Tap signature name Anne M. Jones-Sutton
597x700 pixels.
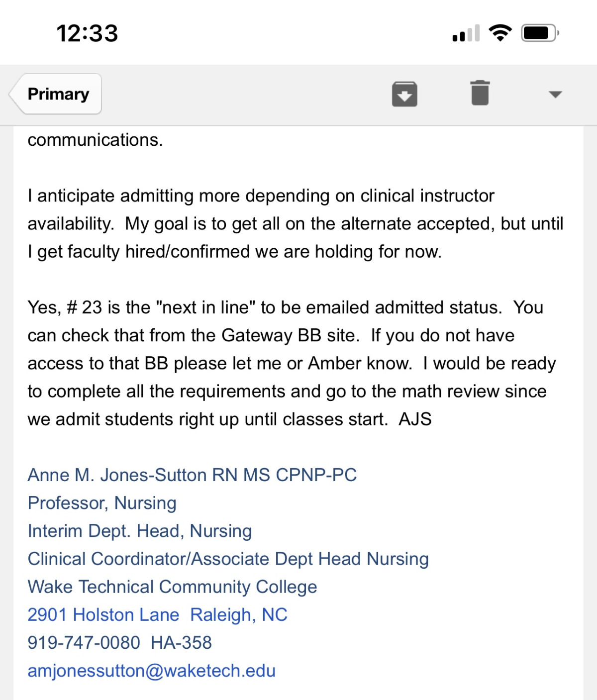[193, 475]
